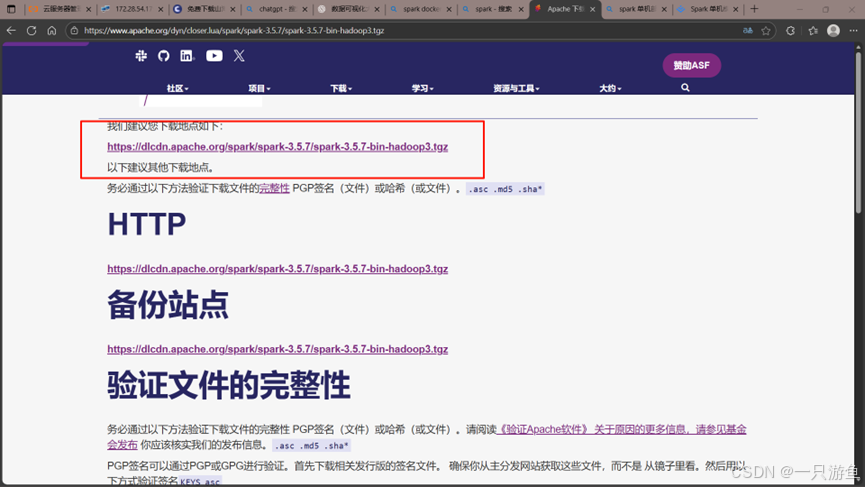The width and height of the screenshot is (865, 487).
Task: Click the 以下建议其他下载地点 text
Action: pos(161,167)
